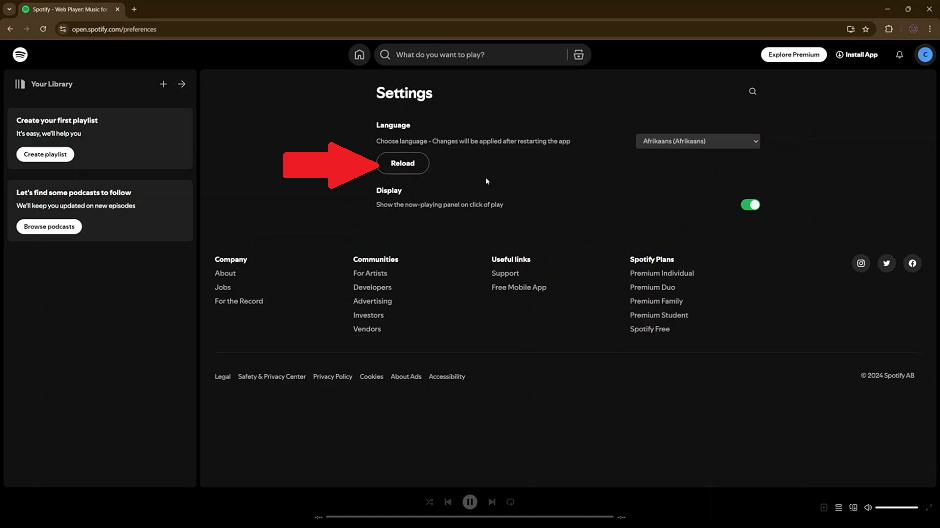Select the Spotify Web Player tab
Image resolution: width=940 pixels, height=528 pixels.
(x=71, y=10)
